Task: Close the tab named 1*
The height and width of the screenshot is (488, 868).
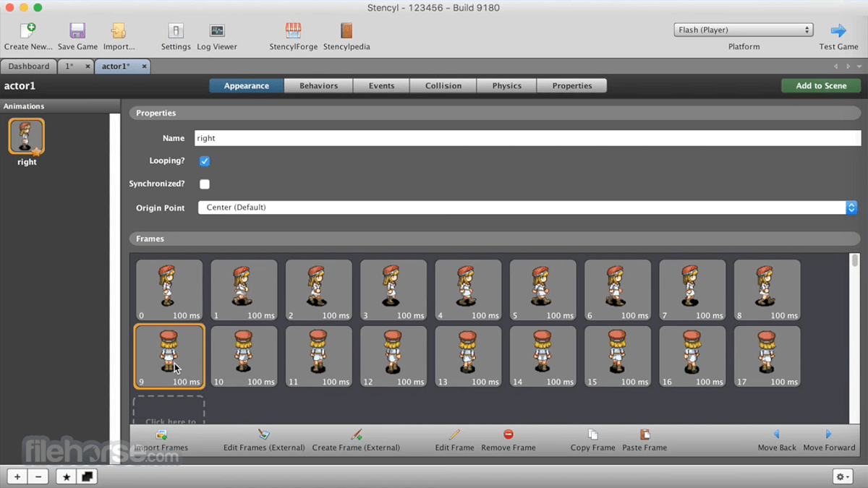Action: 88,67
